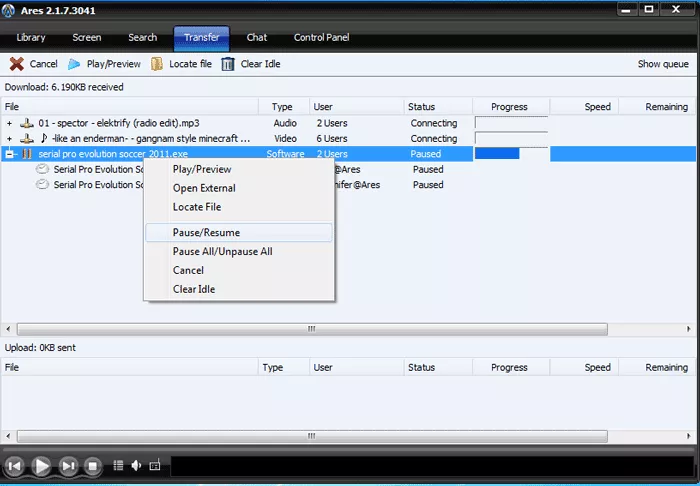This screenshot has width=700, height=486.
Task: Open the Library tab
Action: [x=31, y=37]
